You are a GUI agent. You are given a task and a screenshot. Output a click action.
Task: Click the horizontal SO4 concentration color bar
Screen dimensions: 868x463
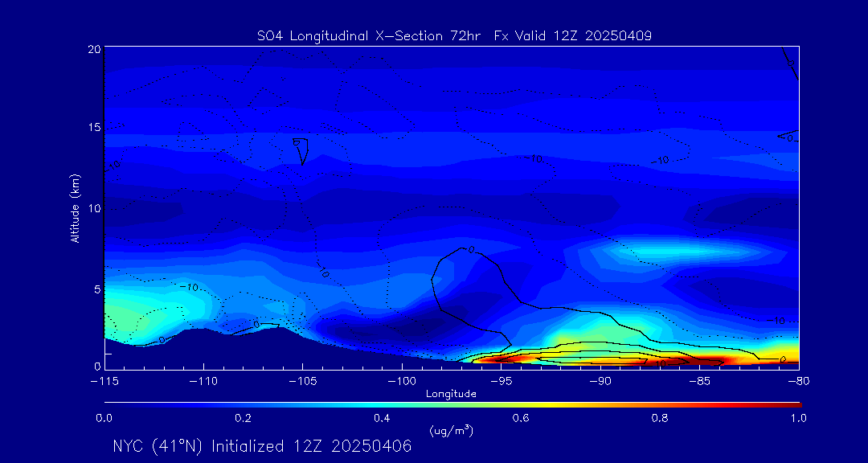[452, 405]
